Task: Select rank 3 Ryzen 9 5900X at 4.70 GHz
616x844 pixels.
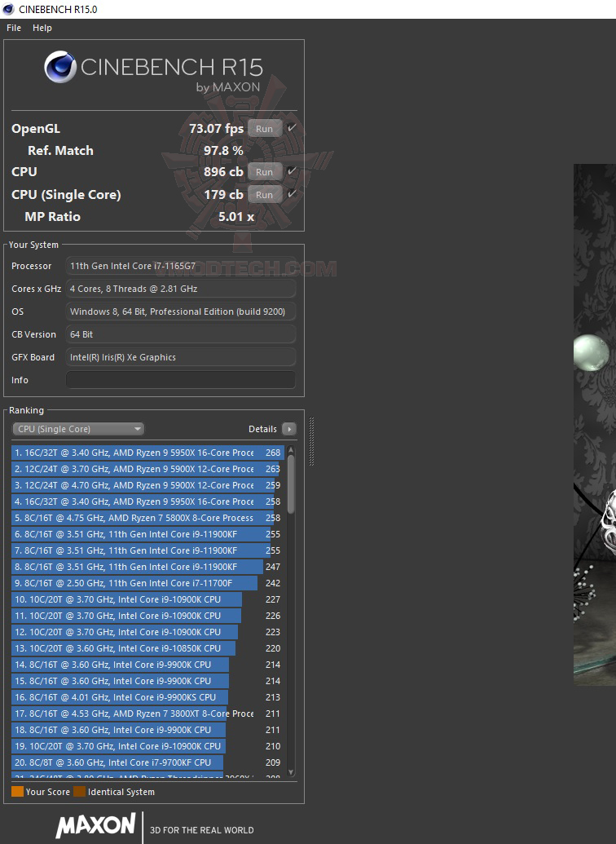Action: (x=148, y=485)
